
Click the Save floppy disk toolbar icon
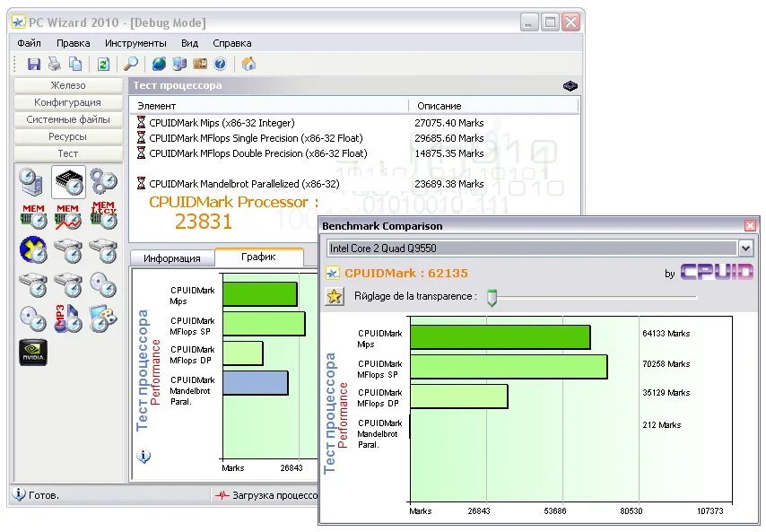(34, 64)
